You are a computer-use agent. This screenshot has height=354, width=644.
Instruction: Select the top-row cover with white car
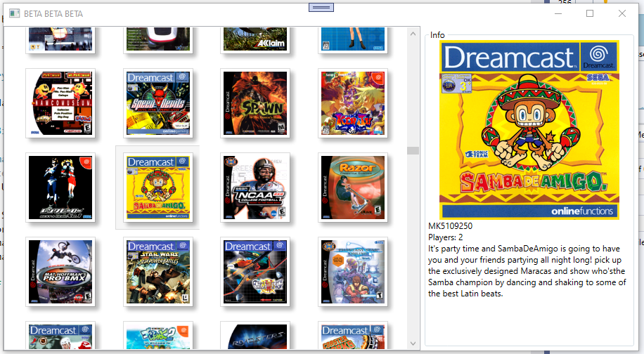tap(158, 39)
